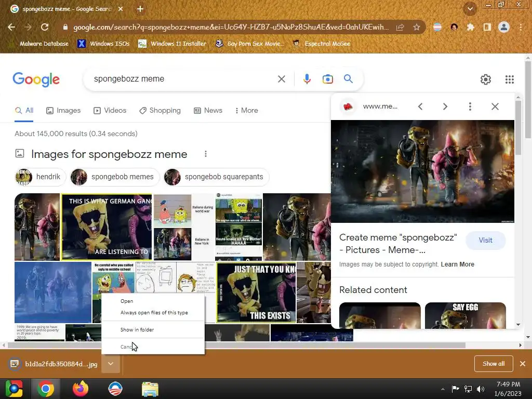
Task: Expand download item options arrow
Action: click(x=111, y=364)
